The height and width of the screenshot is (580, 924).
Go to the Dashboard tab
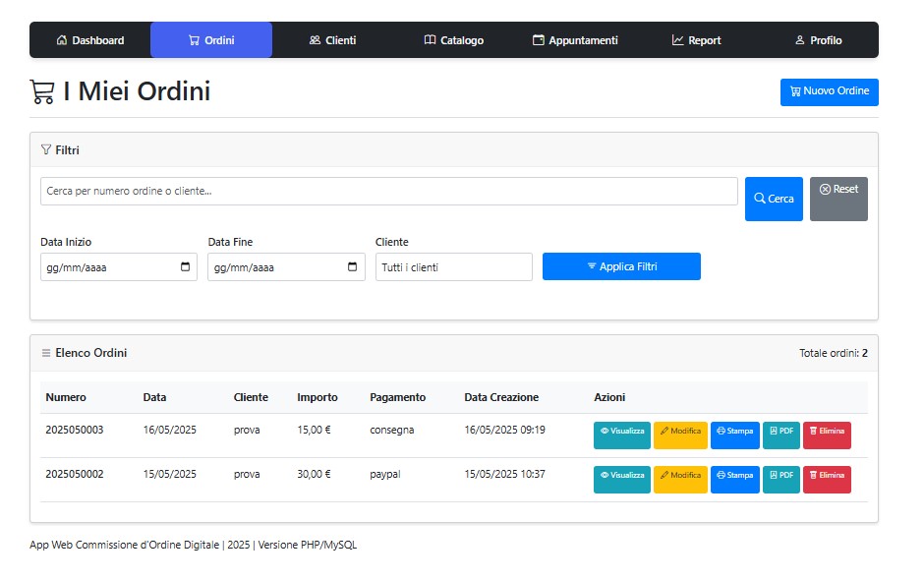pos(90,40)
